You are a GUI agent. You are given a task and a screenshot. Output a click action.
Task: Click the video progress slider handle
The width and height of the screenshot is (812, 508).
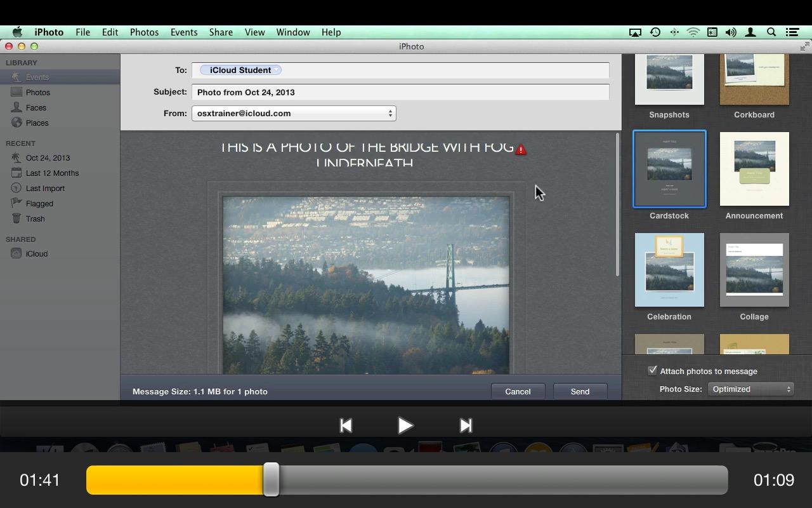(x=271, y=479)
